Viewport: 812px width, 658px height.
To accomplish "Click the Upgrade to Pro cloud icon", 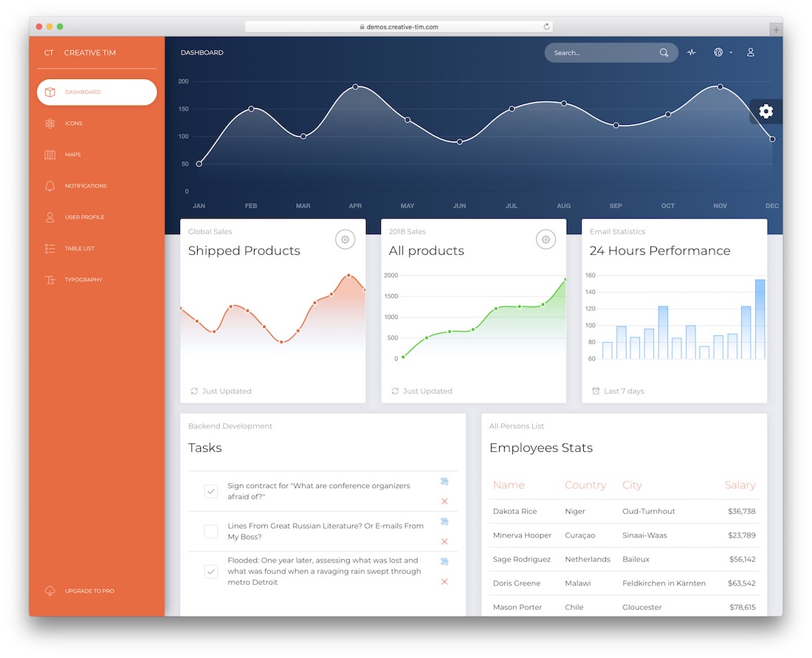I will (x=49, y=591).
